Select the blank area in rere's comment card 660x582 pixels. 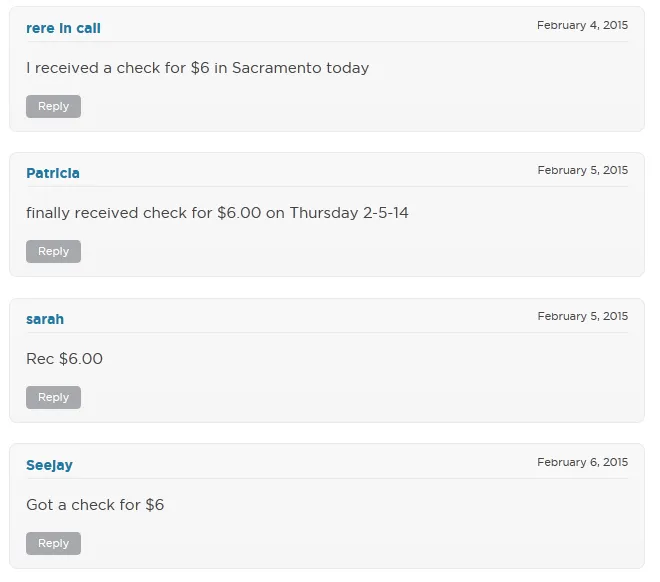400,105
